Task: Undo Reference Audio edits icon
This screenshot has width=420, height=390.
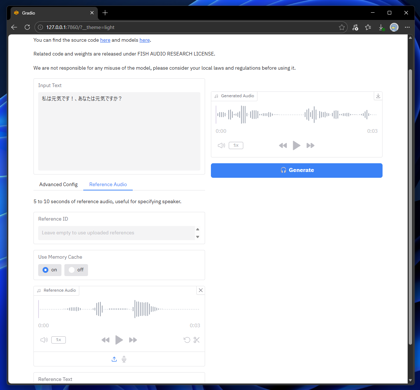Action: coord(187,340)
